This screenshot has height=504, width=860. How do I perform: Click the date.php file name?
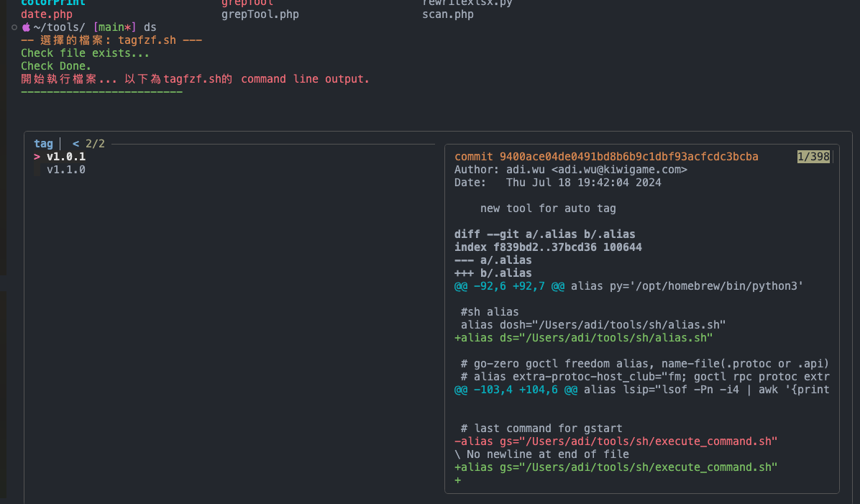click(x=47, y=14)
